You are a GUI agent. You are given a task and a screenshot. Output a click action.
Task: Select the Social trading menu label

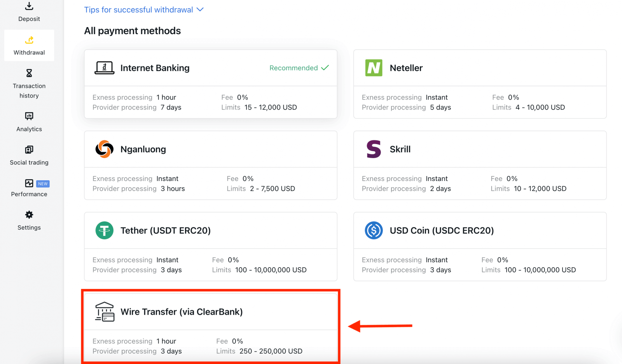coord(29,163)
